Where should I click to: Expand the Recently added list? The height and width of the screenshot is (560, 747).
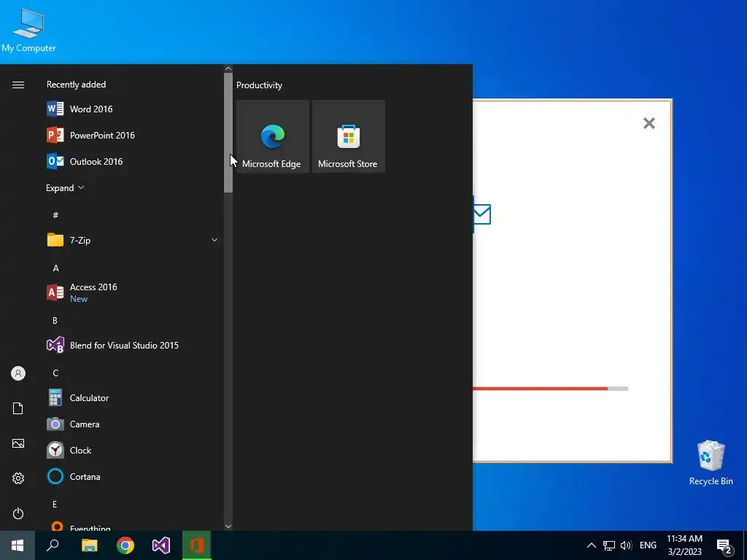(65, 187)
